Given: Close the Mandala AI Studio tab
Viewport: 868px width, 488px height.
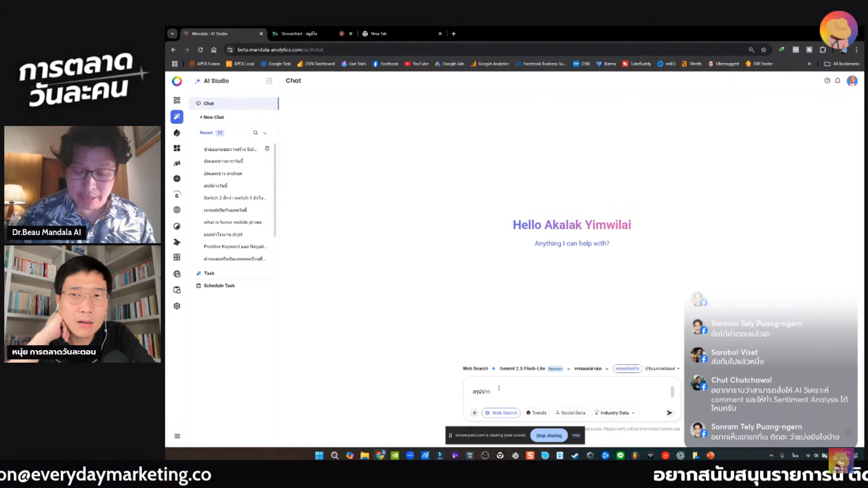Looking at the screenshot, I should [x=261, y=34].
